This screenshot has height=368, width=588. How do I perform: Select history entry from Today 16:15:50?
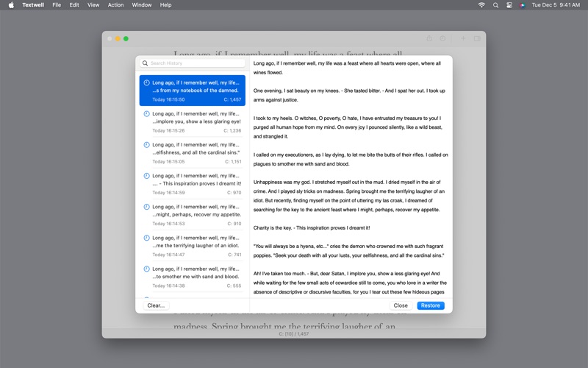193,91
